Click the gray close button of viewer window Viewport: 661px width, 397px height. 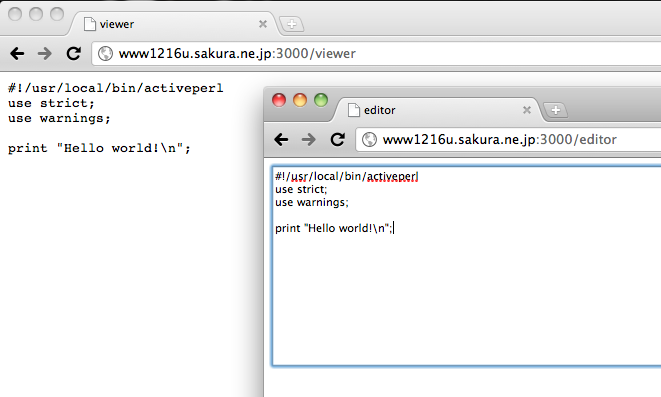point(15,14)
